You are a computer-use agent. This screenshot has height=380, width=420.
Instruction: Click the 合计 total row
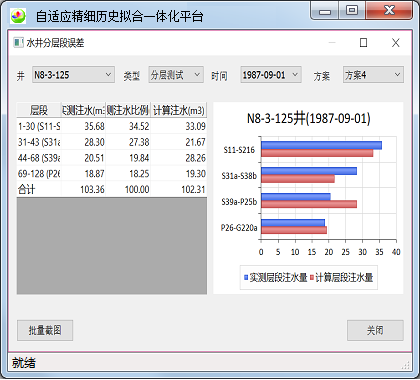pyautogui.click(x=112, y=189)
